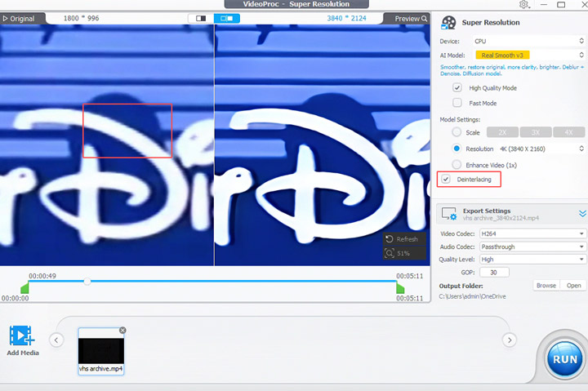Screen dimensions: 588x391
Task: Switch to single-pane split view mode
Action: [201, 19]
